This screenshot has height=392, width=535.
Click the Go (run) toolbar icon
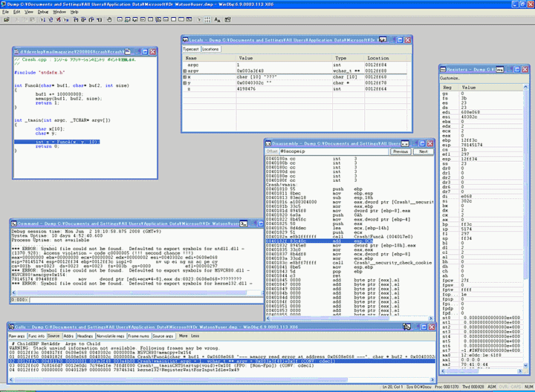coord(42,20)
